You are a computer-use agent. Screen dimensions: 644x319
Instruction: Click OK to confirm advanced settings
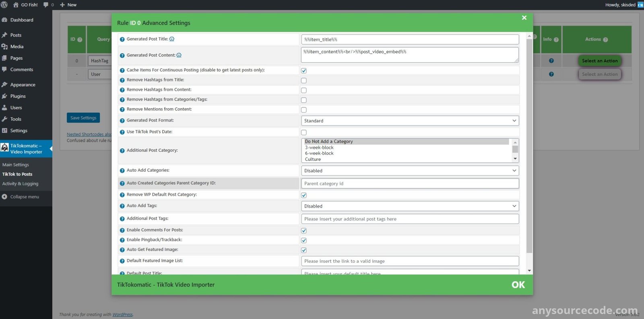pos(518,285)
